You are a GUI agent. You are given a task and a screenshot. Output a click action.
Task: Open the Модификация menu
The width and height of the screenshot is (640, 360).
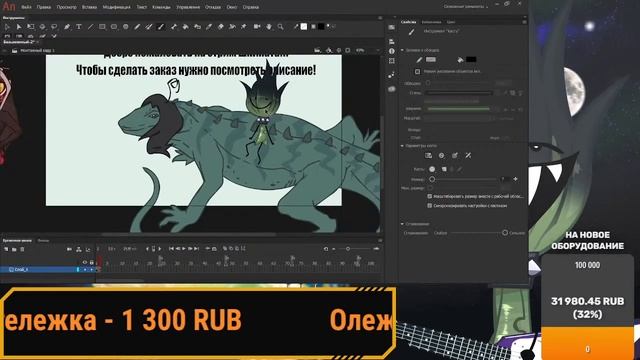[x=116, y=7]
